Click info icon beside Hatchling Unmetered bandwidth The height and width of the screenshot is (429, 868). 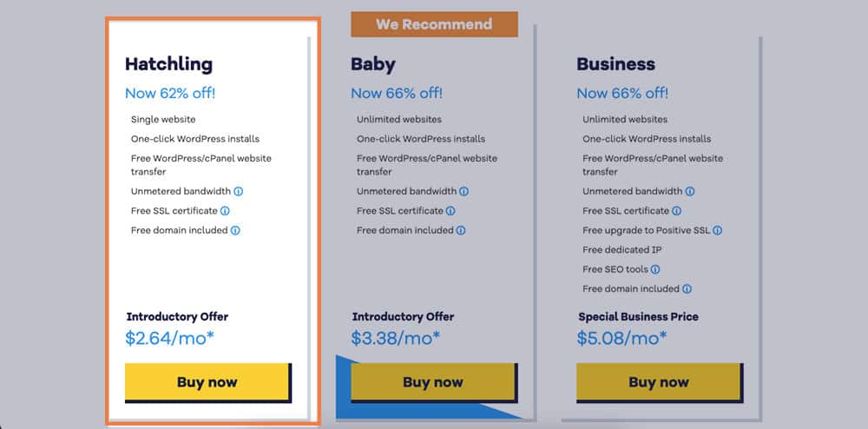tap(238, 192)
